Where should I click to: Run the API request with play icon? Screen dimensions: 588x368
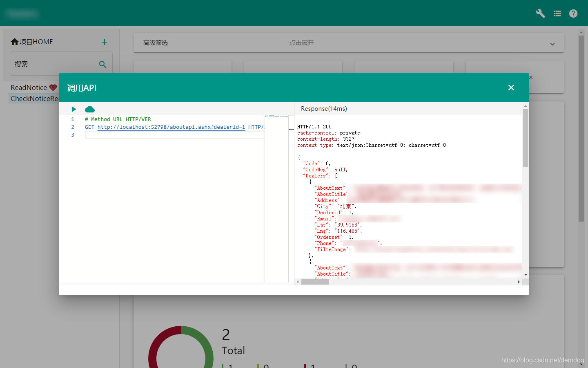(74, 109)
